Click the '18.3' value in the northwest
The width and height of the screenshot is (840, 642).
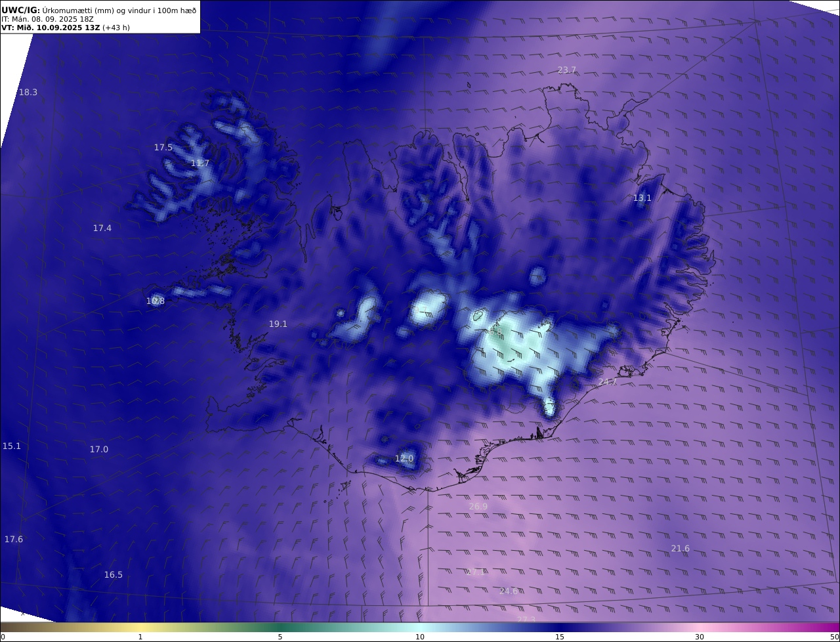point(28,93)
